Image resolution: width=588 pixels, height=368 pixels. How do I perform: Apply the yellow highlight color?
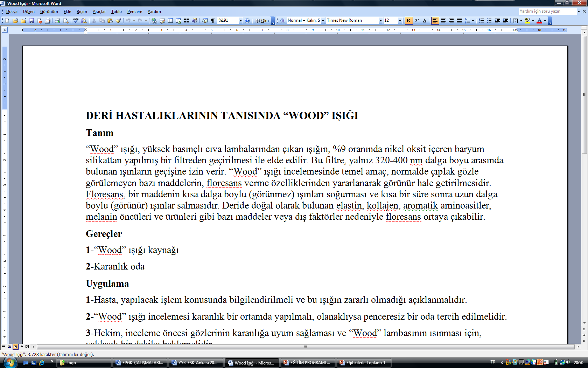[x=527, y=21]
